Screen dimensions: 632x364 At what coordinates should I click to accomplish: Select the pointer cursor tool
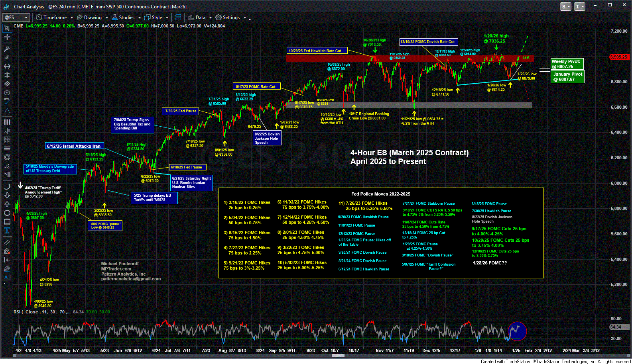point(7,28)
